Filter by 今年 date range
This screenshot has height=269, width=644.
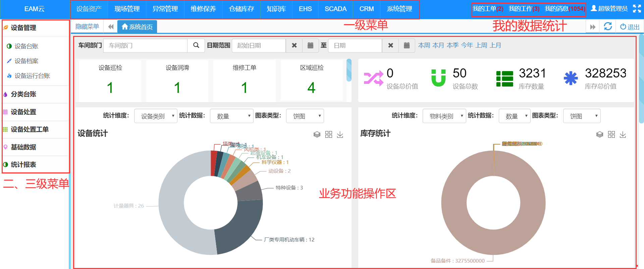[x=467, y=45]
